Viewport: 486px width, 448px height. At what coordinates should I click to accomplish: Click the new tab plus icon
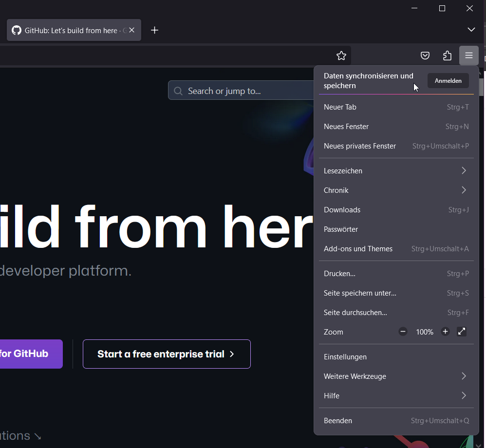tap(154, 30)
